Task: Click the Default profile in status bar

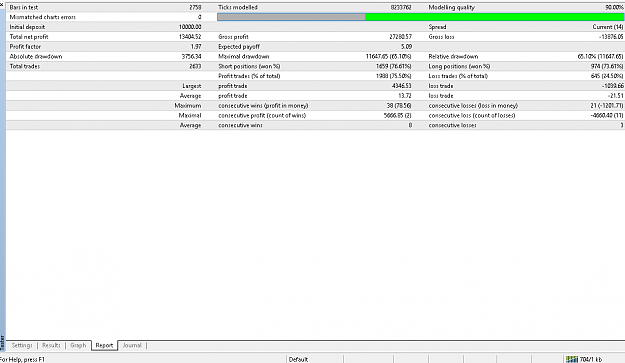Action: point(298,359)
